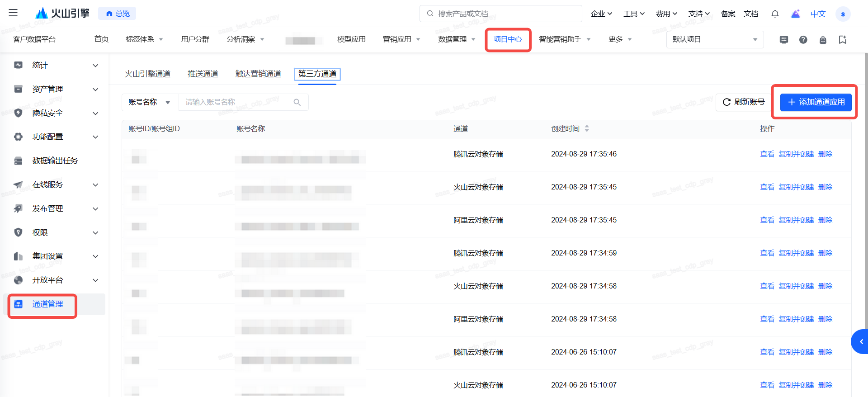Expand the floating side panel arrow
The height and width of the screenshot is (397, 868).
pos(861,342)
